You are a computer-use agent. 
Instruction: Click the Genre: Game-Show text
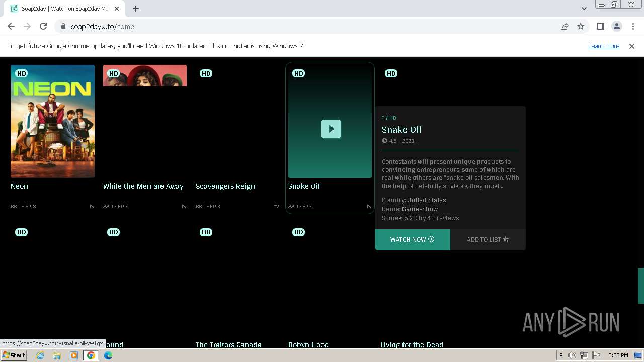[x=410, y=209]
